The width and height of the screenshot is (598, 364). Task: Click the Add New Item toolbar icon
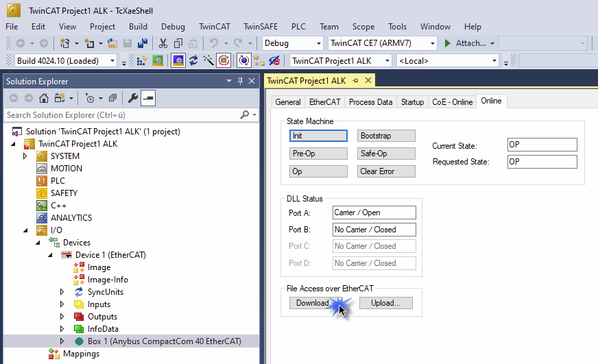click(89, 43)
